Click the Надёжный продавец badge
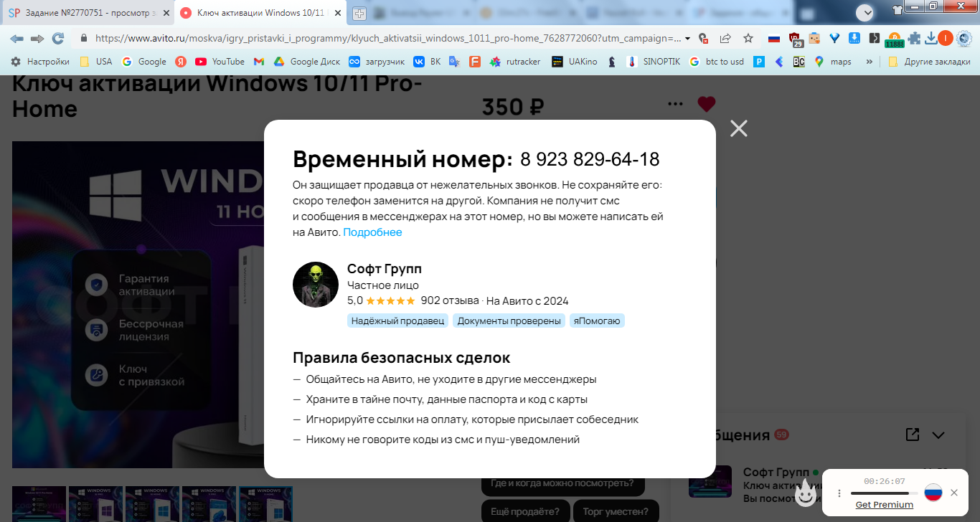 coord(397,321)
